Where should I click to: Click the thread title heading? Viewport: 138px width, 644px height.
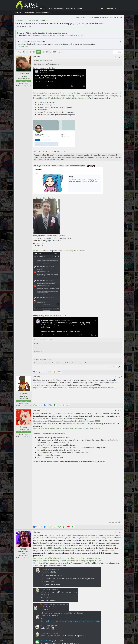pyautogui.click(x=59, y=24)
